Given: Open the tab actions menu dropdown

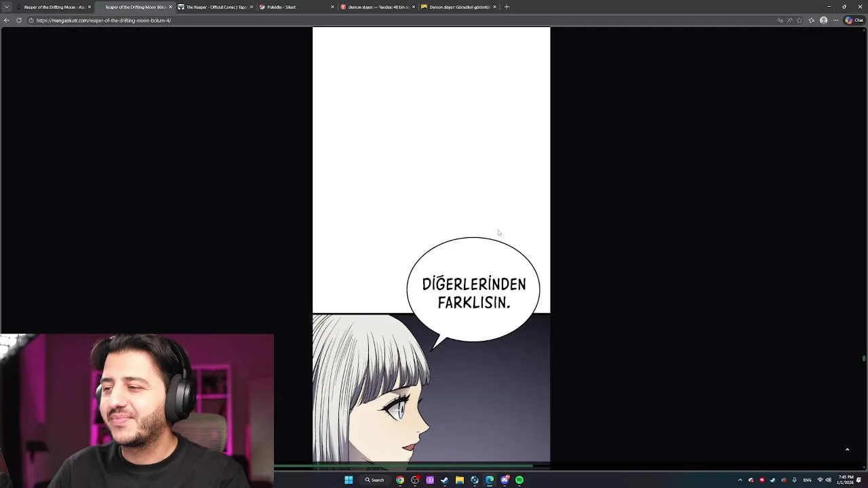Looking at the screenshot, I should click(x=6, y=7).
